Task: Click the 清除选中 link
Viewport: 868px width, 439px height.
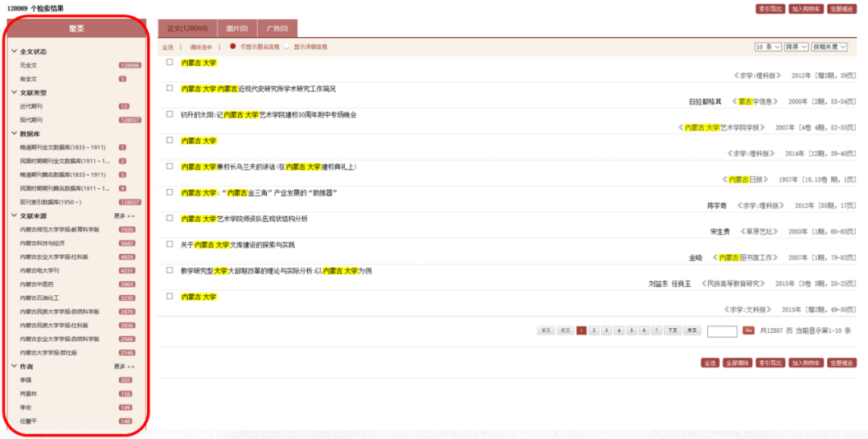Action: coord(201,47)
